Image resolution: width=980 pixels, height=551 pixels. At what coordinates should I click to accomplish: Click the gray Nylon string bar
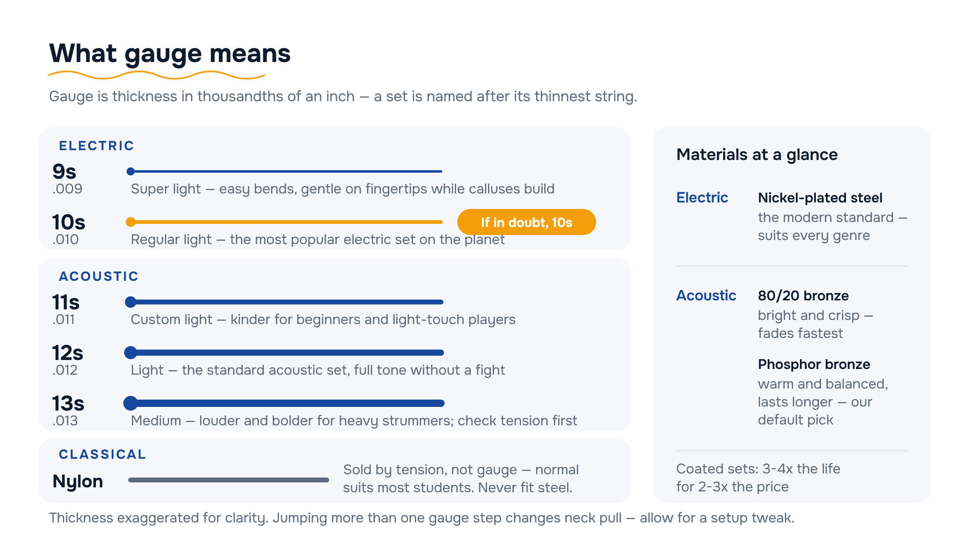pos(229,480)
